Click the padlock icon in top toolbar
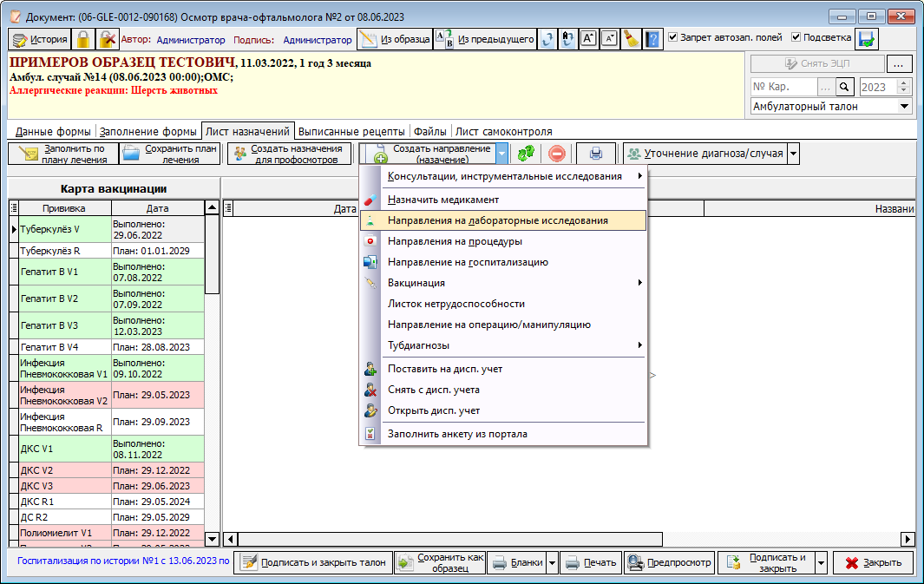Screen dimensions: 924x584 coord(83,40)
